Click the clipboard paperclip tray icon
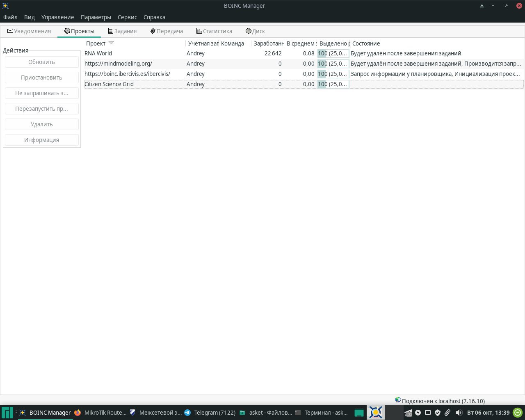 tap(447, 413)
